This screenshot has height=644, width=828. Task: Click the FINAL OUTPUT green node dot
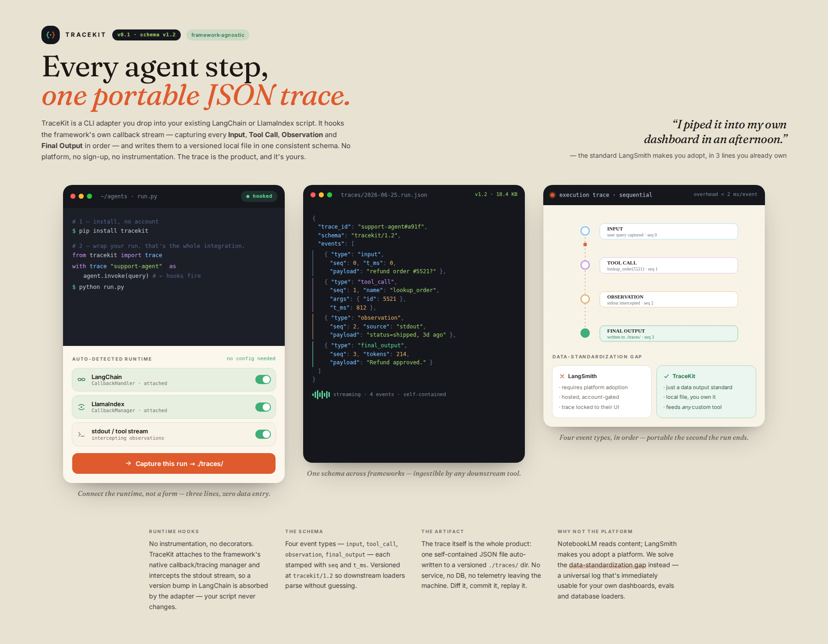[585, 333]
